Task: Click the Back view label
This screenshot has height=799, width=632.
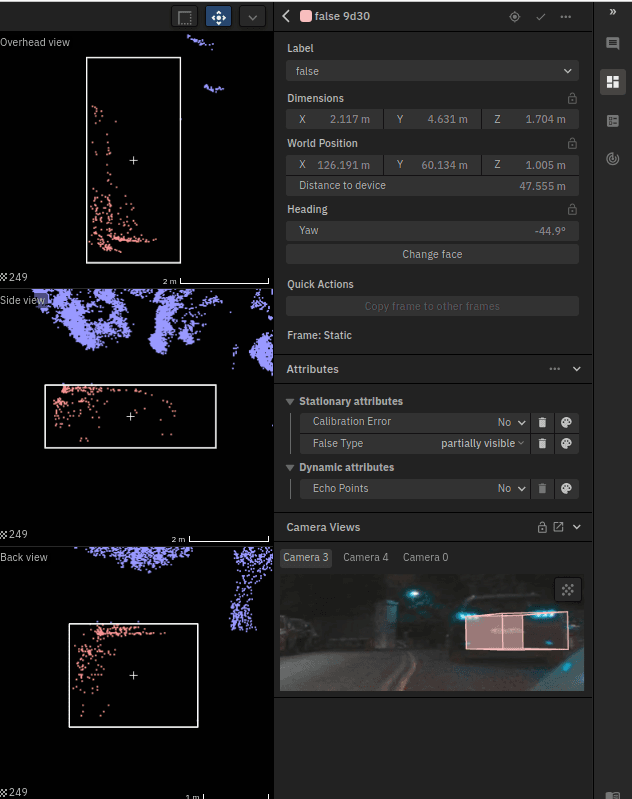Action: (x=24, y=557)
